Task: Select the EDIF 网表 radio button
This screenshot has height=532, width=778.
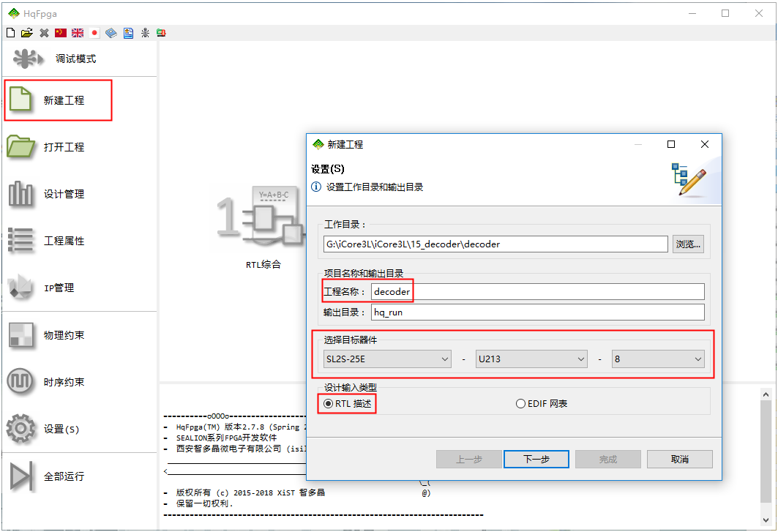Action: click(521, 403)
